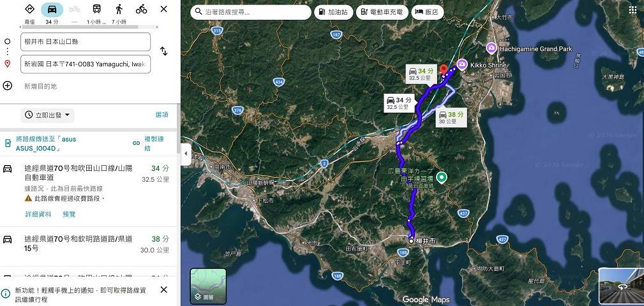Image resolution: width=644 pixels, height=306 pixels.
Task: Click the 加油站 gas station filter chip
Action: (334, 12)
